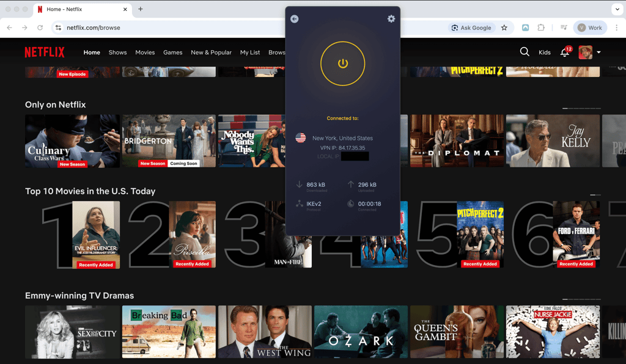Click Only on Netflix row page indicator
This screenshot has height=364, width=626.
click(581, 108)
